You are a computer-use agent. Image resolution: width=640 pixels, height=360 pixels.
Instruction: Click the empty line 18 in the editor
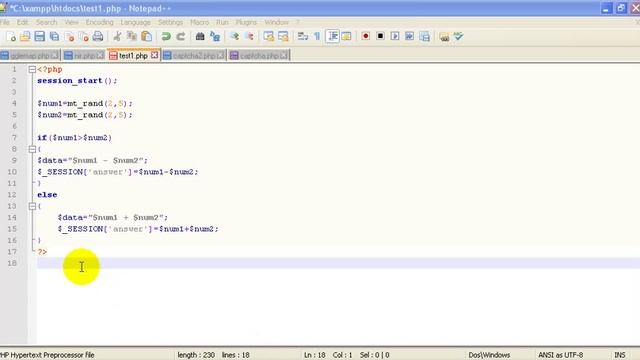338,264
